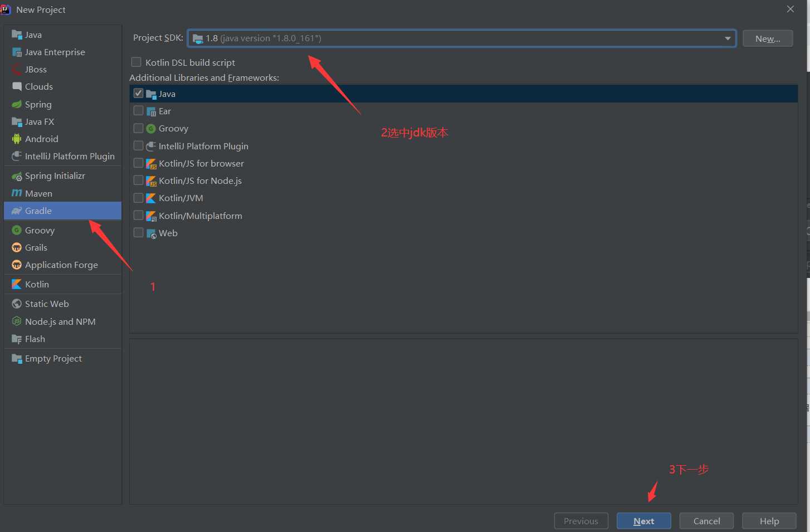Click the Spring Initializr icon
810x532 pixels.
tap(17, 176)
